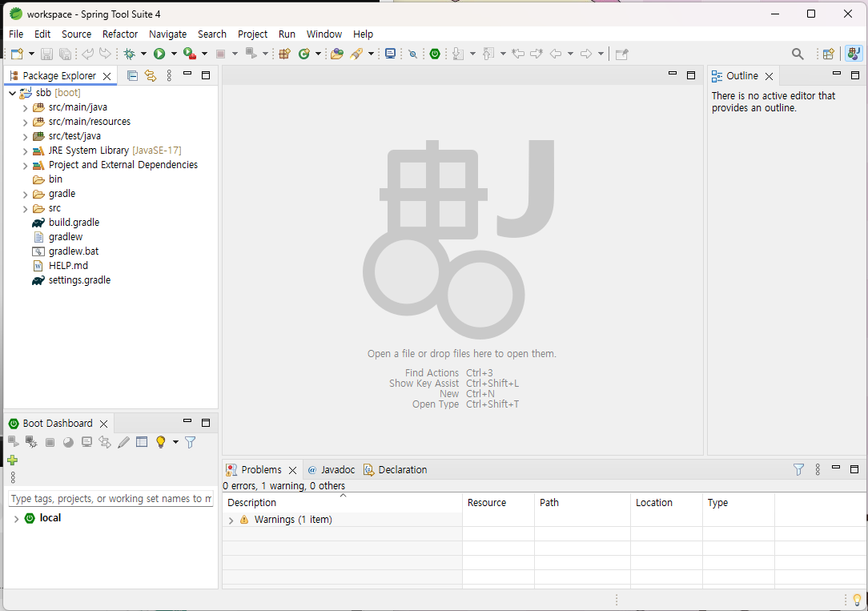Open the Window menu
Screen dimensions: 868x611
323,34
